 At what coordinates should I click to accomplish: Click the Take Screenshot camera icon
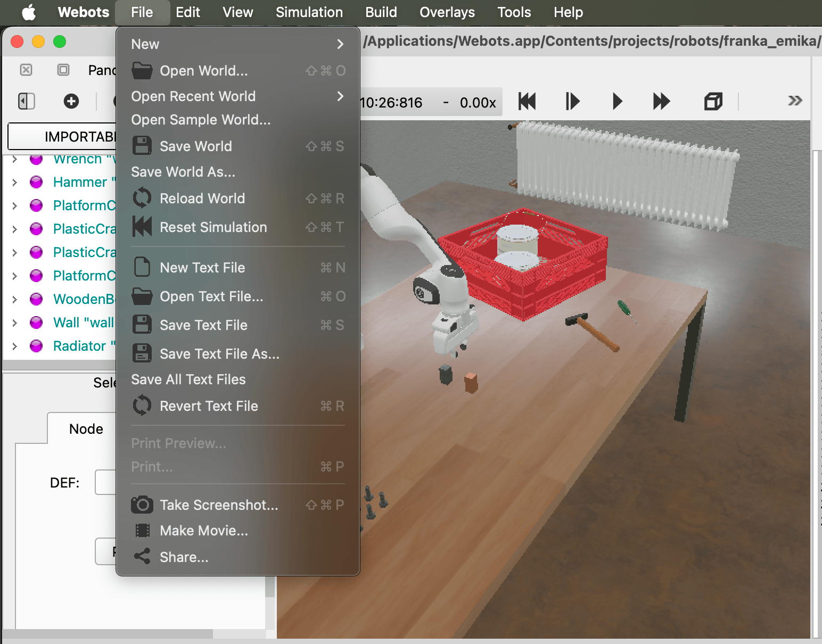(142, 505)
